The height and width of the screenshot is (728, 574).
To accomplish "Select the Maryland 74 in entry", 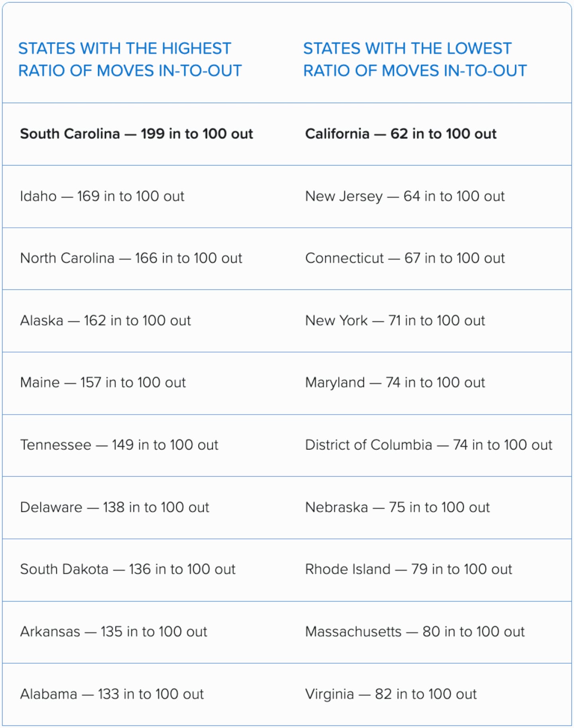I will click(395, 383).
